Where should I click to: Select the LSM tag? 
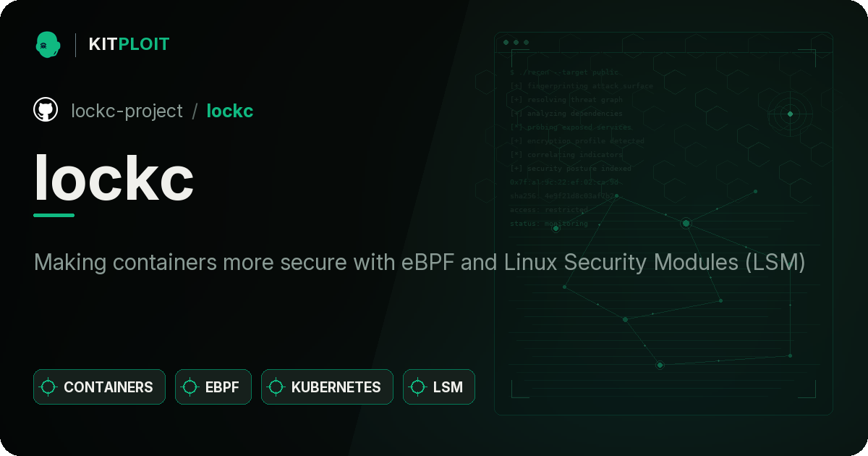point(439,387)
